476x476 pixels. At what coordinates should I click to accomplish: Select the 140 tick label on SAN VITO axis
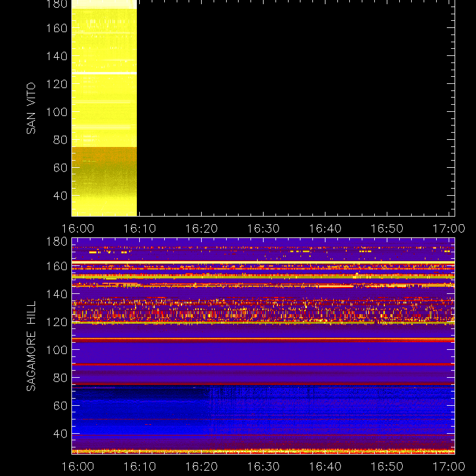(x=57, y=56)
